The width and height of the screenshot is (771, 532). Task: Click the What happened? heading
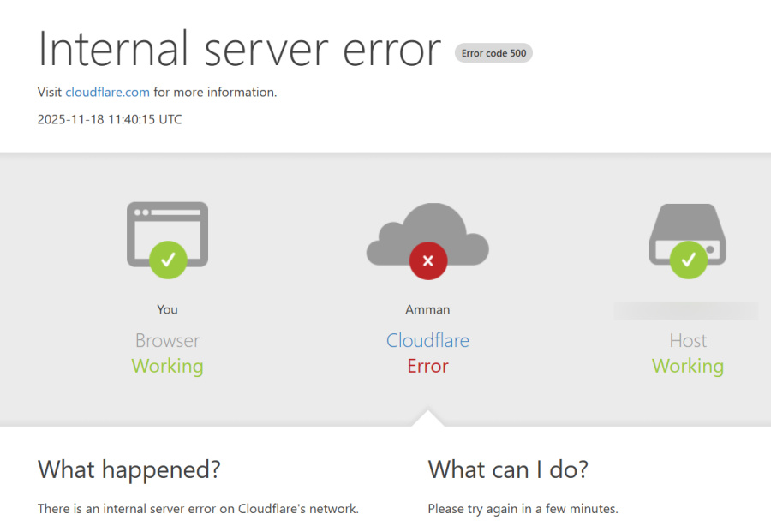pyautogui.click(x=129, y=469)
